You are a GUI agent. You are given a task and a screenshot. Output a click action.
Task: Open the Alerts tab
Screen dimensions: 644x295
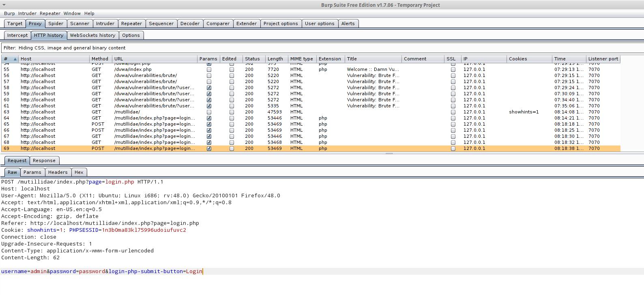click(348, 24)
